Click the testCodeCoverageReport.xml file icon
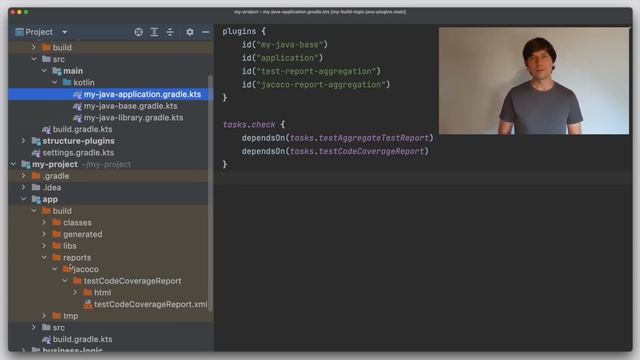This screenshot has height=360, width=640. pyautogui.click(x=88, y=304)
